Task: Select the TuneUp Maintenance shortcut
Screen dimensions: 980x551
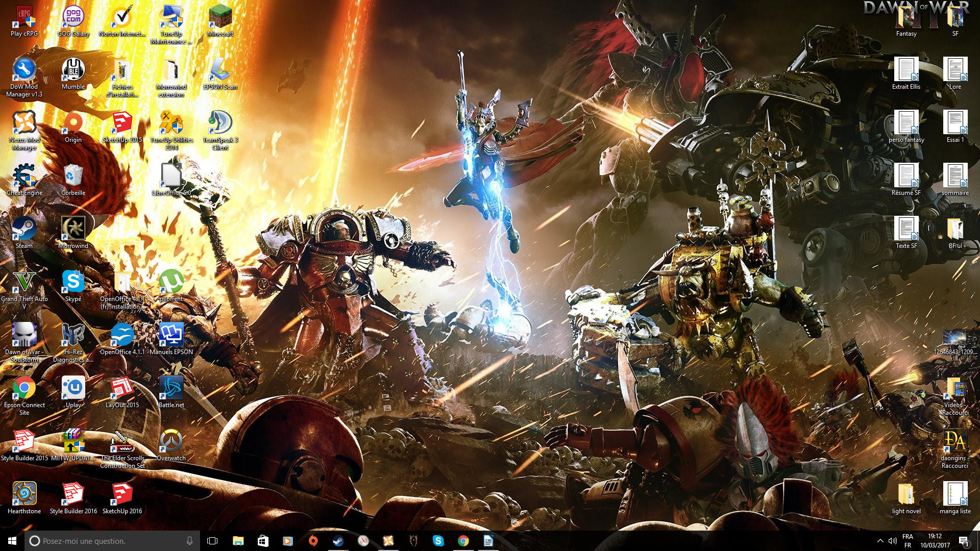Action: [171, 24]
